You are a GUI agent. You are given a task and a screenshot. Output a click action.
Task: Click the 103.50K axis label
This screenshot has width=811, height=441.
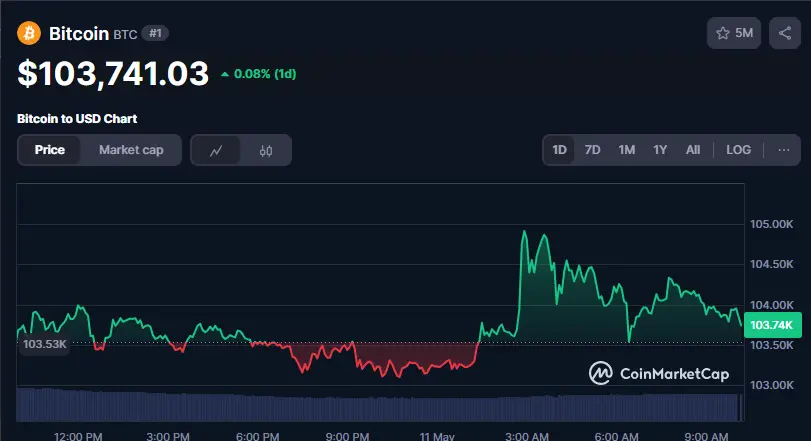tap(771, 345)
